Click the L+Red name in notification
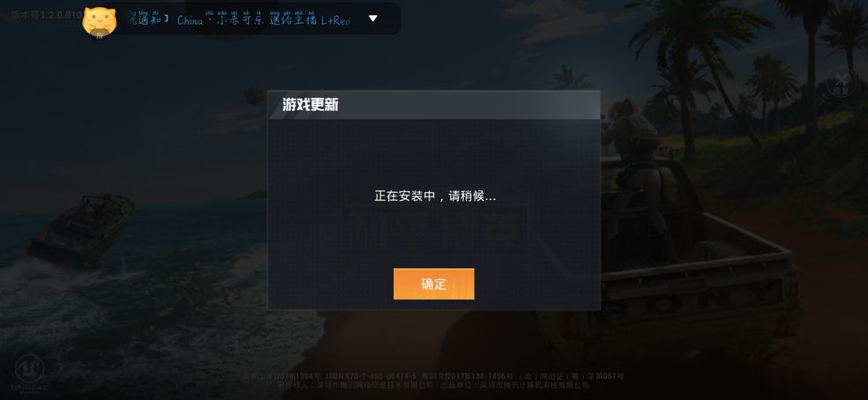 tap(336, 20)
